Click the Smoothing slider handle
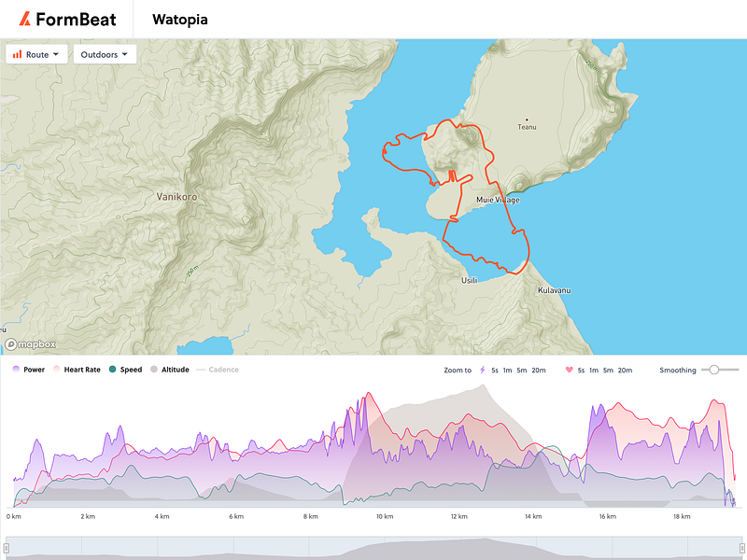The height and width of the screenshot is (560, 747). coord(713,370)
